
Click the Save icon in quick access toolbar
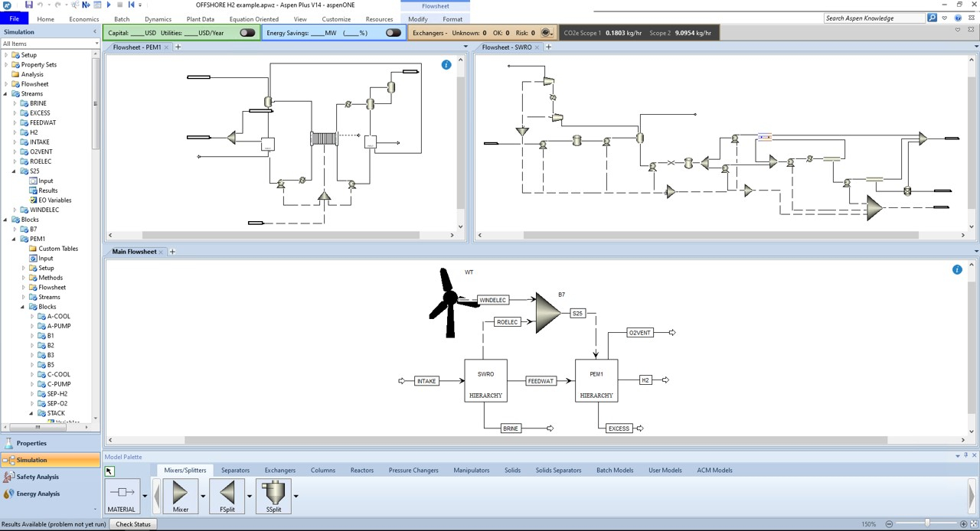tap(28, 5)
